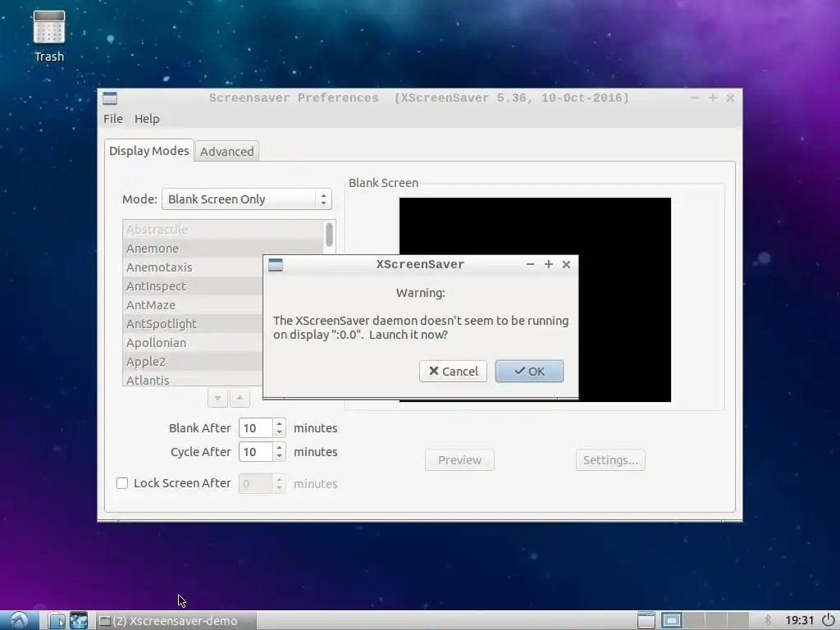Maximize the XScreenSaver warning dialog
The height and width of the screenshot is (630, 840).
point(549,265)
